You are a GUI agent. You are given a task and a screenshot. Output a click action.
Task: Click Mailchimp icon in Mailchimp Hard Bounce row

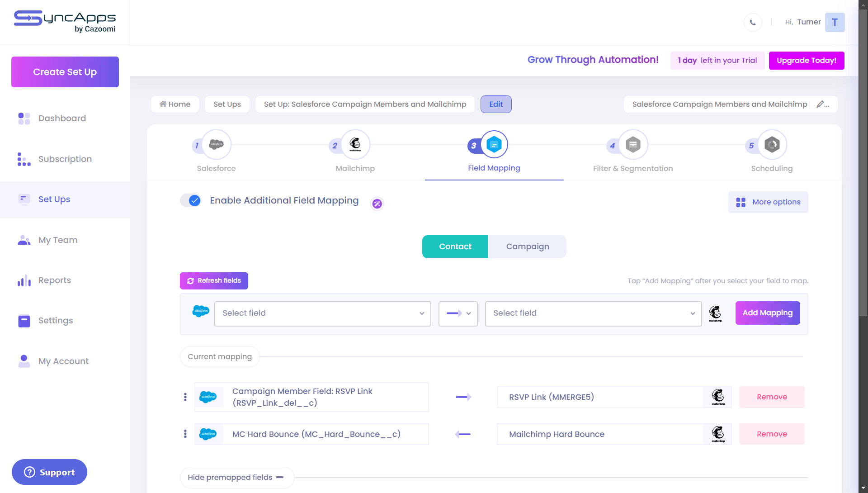point(718,434)
